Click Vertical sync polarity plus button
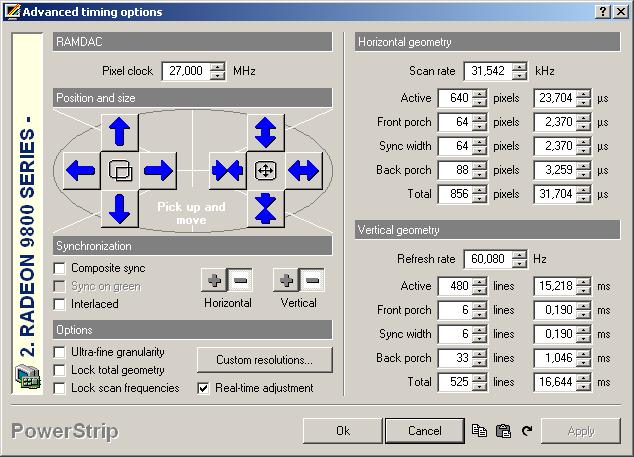Viewport: 634px width, 457px height. click(286, 280)
